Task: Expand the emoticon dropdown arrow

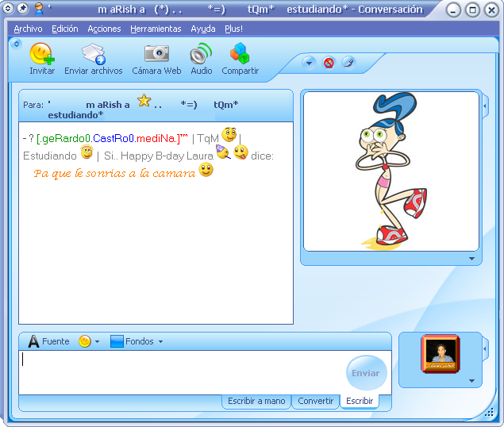Action: pyautogui.click(x=97, y=341)
